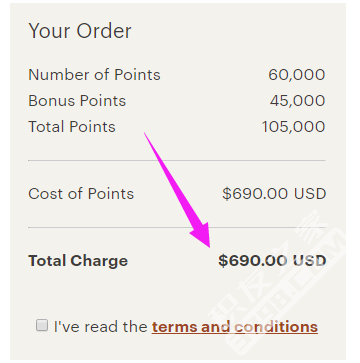The width and height of the screenshot is (360, 363).
Task: Select the bold 'Total Charge' label
Action: [78, 261]
